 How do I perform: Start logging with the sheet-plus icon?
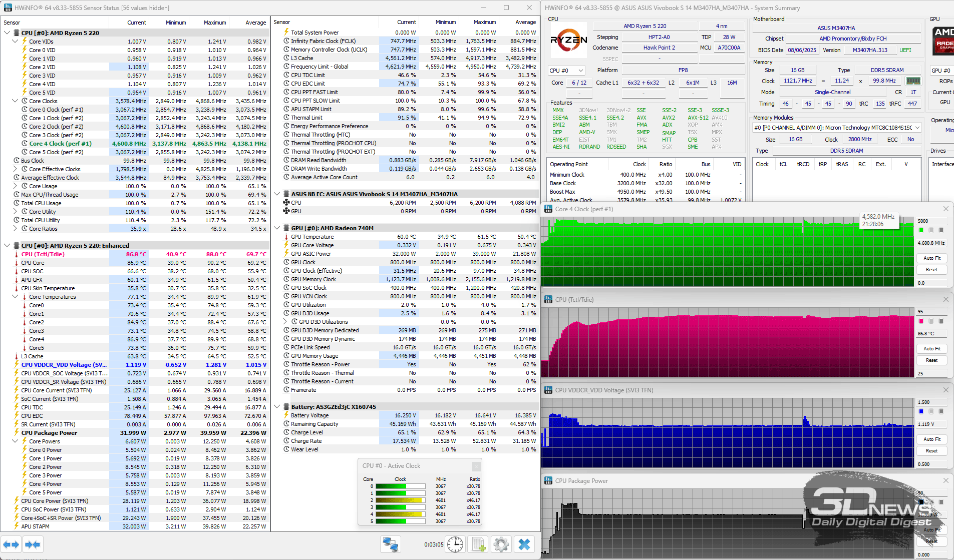[478, 544]
